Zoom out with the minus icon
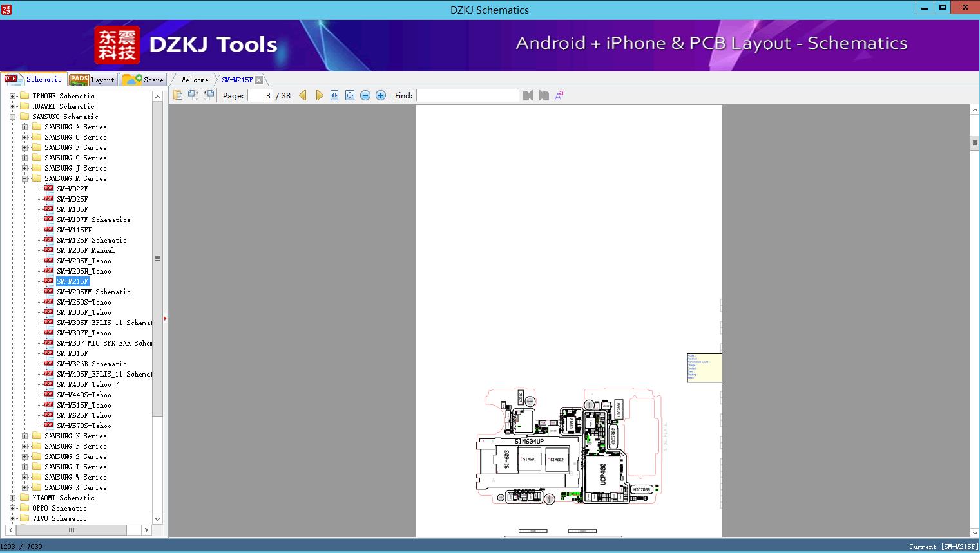 pos(365,95)
